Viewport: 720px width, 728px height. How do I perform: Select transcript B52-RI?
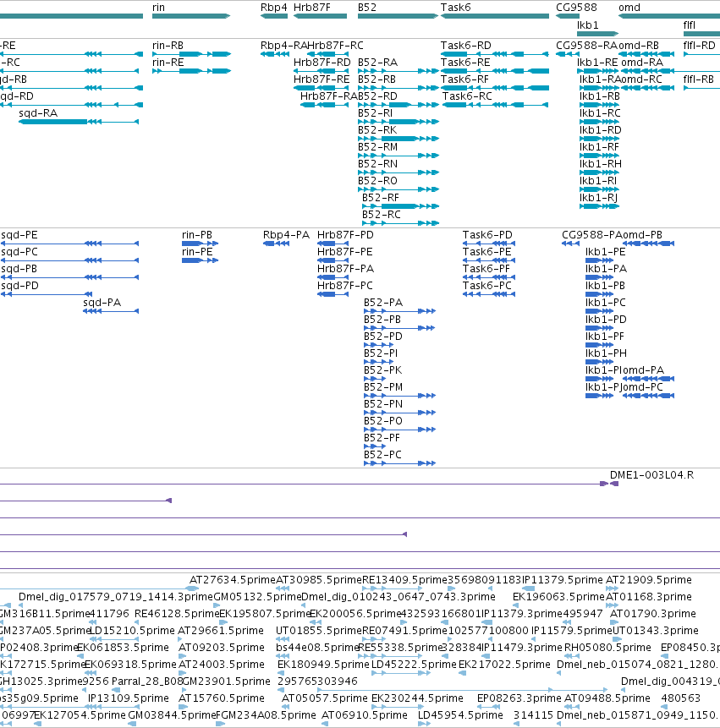coord(398,122)
